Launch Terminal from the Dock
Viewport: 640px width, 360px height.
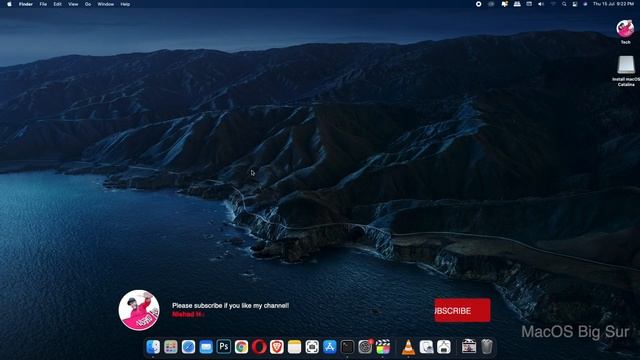pyautogui.click(x=347, y=347)
